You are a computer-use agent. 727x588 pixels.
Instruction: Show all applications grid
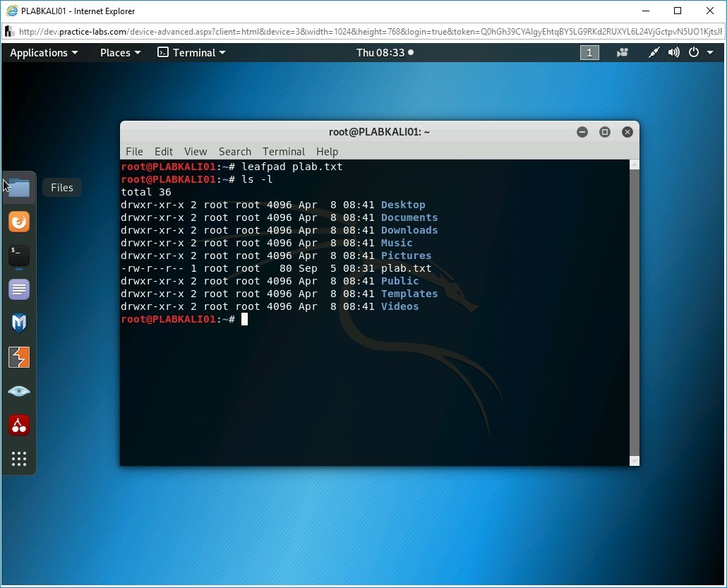tap(19, 459)
